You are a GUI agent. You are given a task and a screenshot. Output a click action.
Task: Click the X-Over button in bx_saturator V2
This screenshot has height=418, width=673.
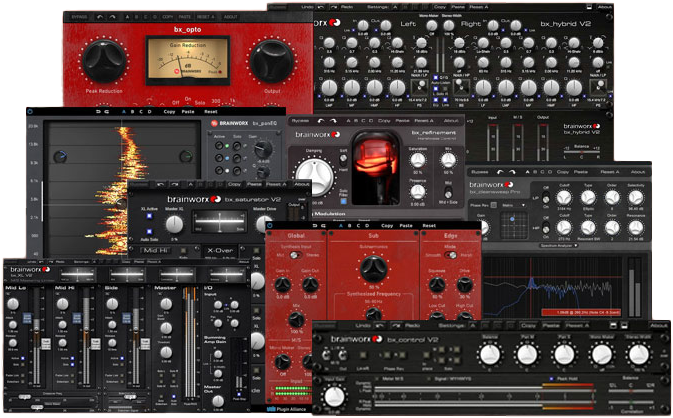(220, 250)
